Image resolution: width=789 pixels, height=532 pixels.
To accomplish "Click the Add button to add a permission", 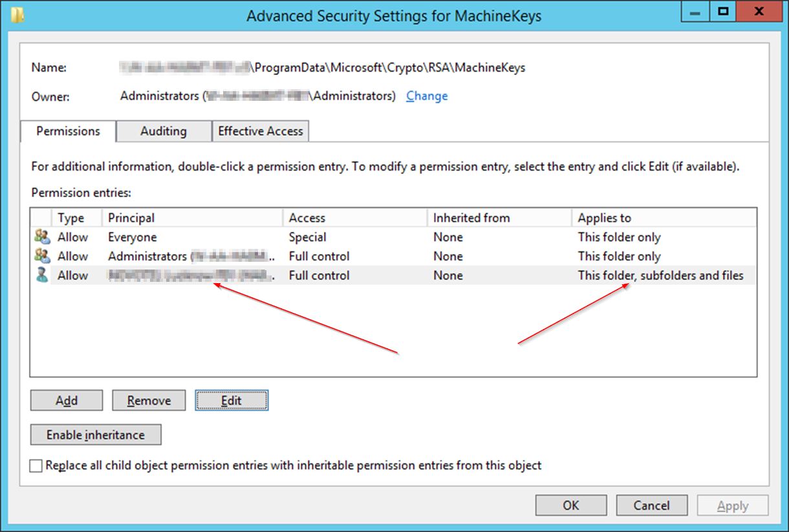I will pos(66,400).
